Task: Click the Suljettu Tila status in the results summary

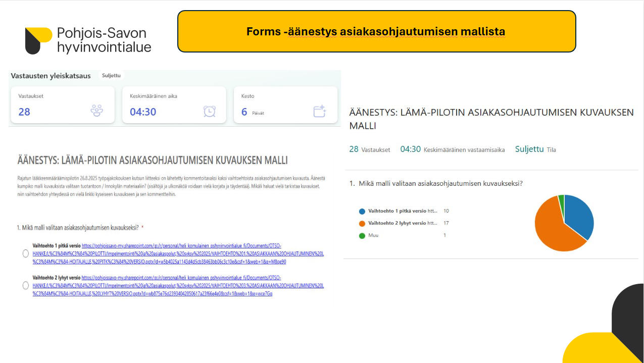Action: tap(535, 149)
